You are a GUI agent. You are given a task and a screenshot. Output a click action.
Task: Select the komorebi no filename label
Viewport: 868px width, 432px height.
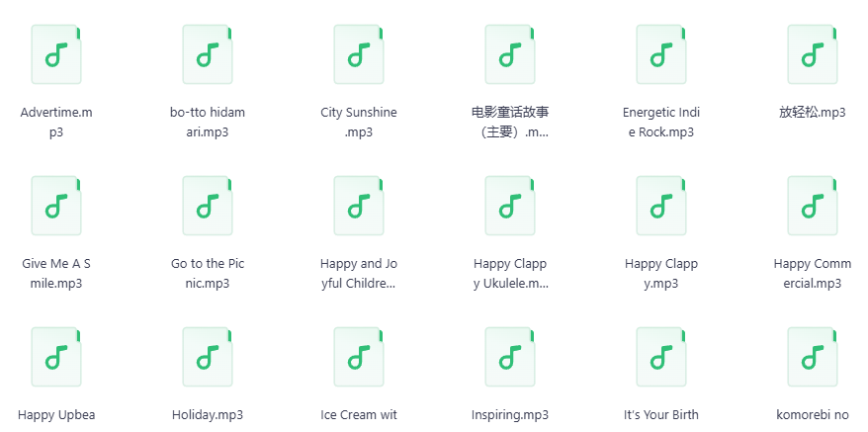[812, 415]
